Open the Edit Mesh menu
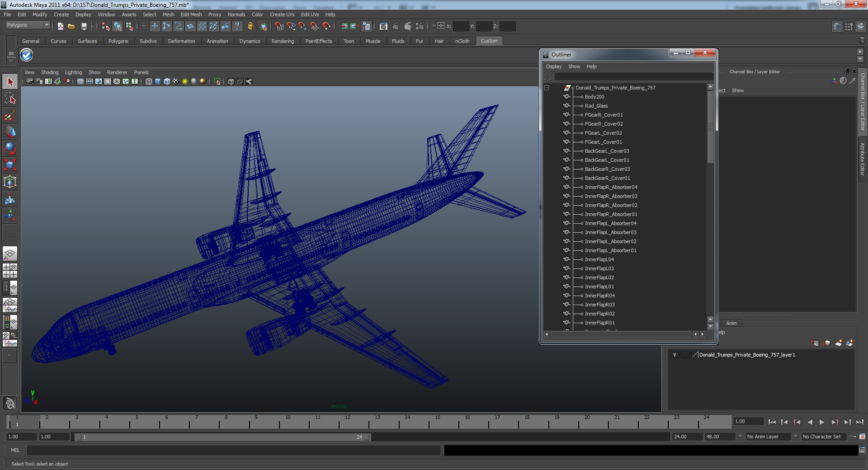 [191, 14]
